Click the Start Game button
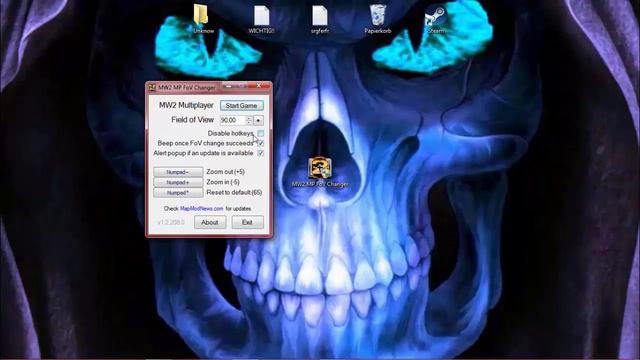The image size is (640, 360). point(241,105)
